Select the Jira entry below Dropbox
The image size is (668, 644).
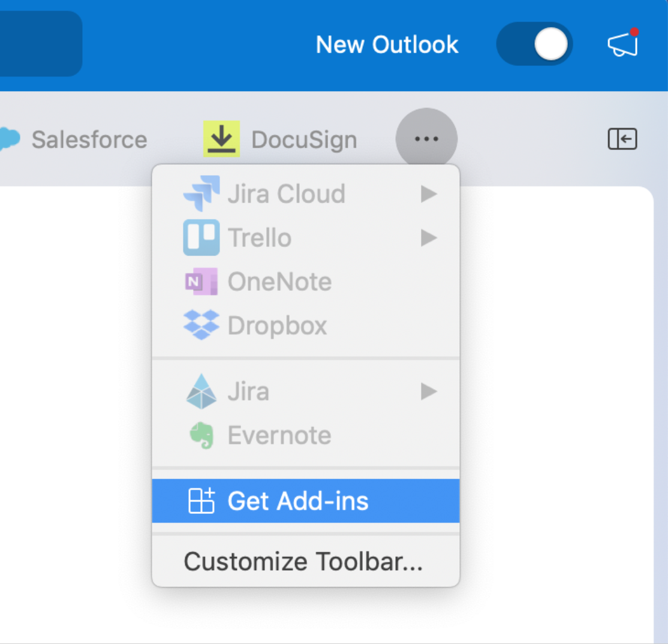[305, 392]
